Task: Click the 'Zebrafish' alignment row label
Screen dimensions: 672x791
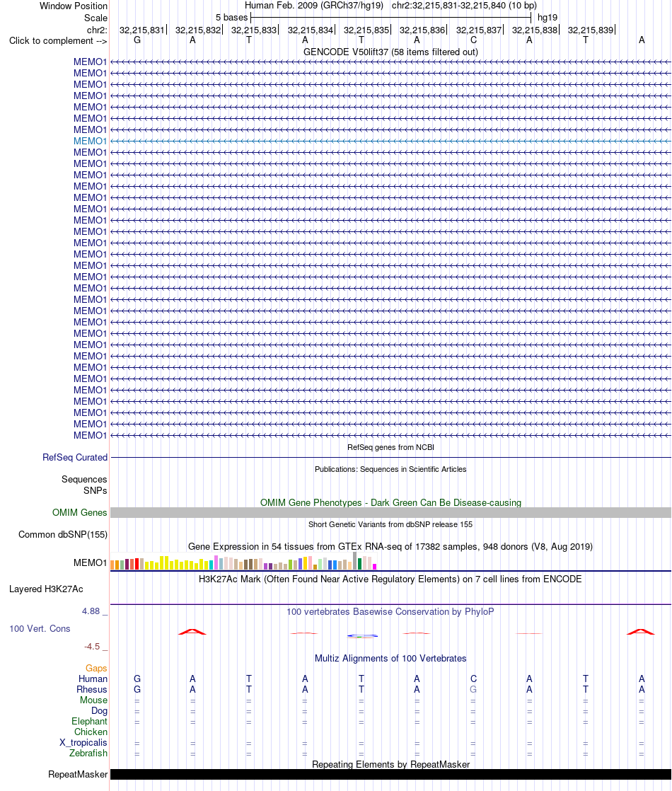Action: [x=88, y=754]
